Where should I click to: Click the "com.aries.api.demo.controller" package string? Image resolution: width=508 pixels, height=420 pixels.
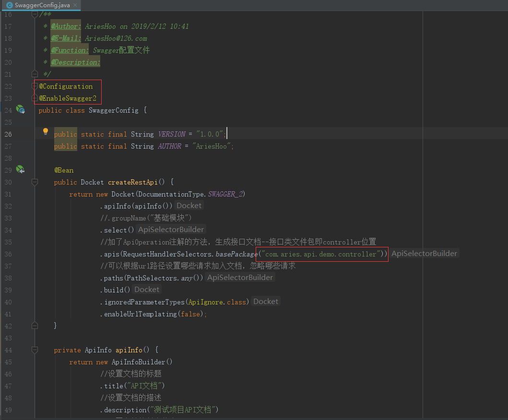click(x=321, y=254)
